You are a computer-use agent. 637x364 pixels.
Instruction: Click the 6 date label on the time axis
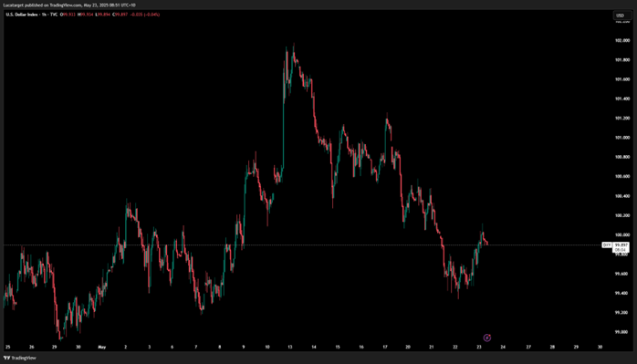[x=172, y=348]
